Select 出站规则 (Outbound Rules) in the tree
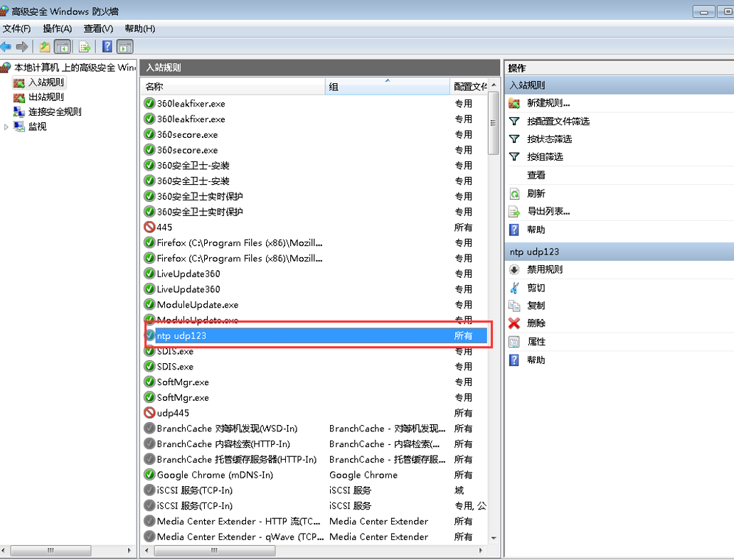The height and width of the screenshot is (560, 734). (x=46, y=97)
